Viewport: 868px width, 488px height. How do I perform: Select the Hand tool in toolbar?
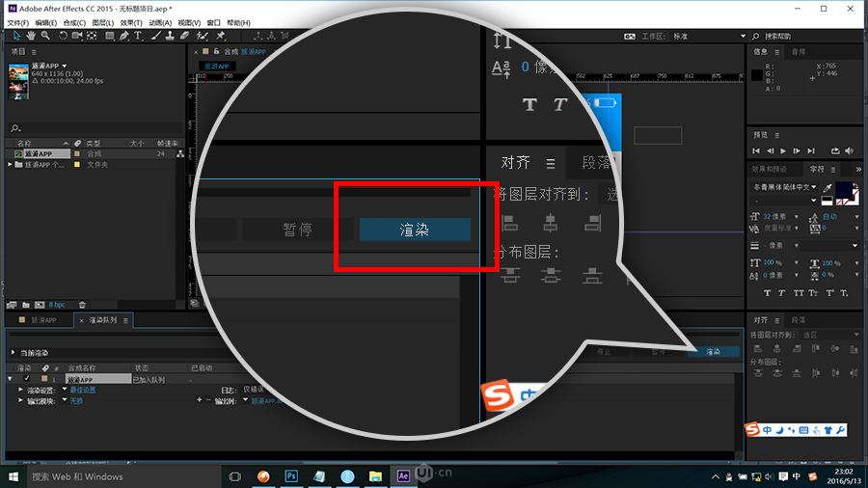coord(31,36)
